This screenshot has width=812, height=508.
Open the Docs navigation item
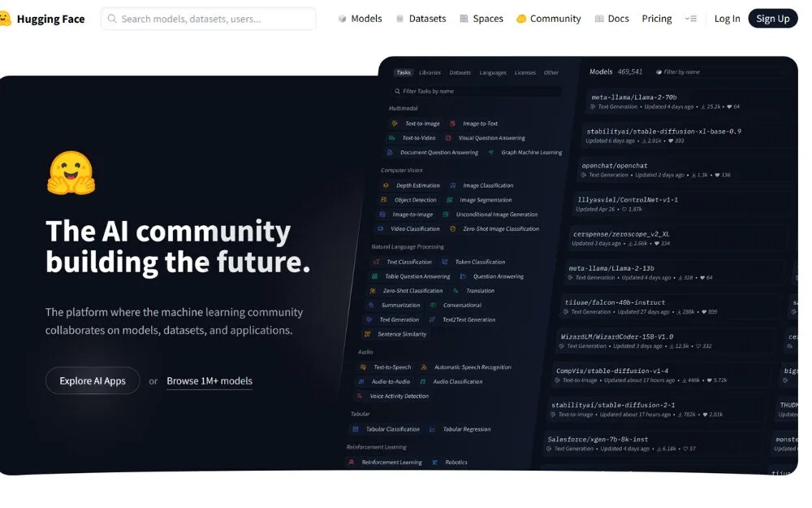coord(612,19)
